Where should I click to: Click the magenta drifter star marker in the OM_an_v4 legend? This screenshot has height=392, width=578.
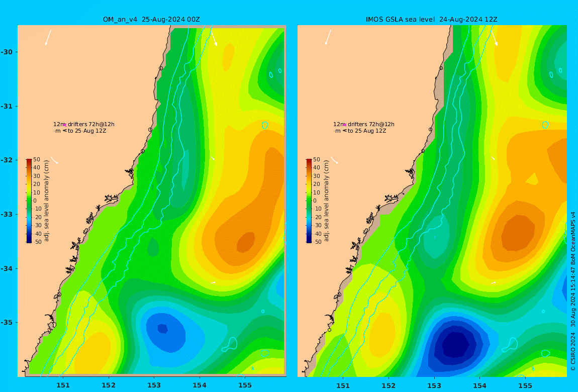coord(65,125)
